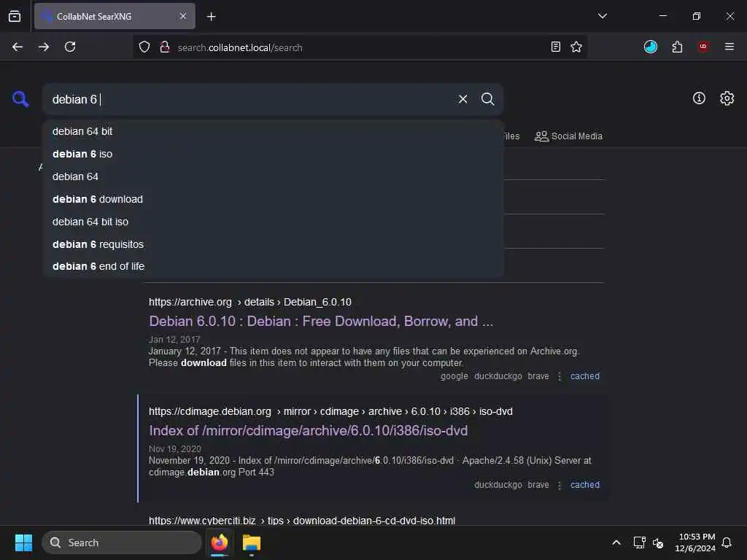Bookmark this page with star
This screenshot has height=560, width=747.
coord(576,47)
